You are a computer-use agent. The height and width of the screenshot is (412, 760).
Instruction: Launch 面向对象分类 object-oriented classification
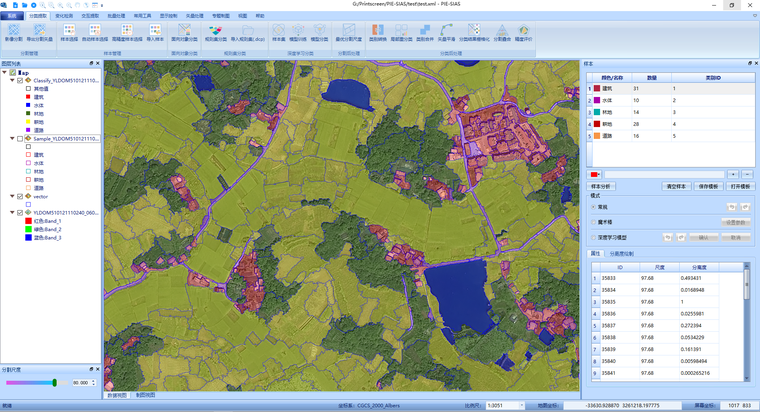click(184, 33)
